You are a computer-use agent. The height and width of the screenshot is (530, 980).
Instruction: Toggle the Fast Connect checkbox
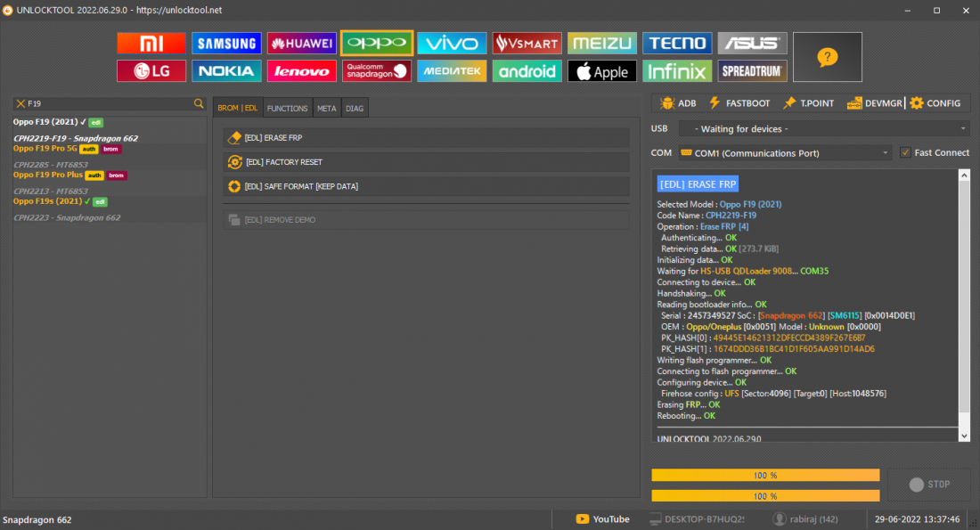coord(905,152)
